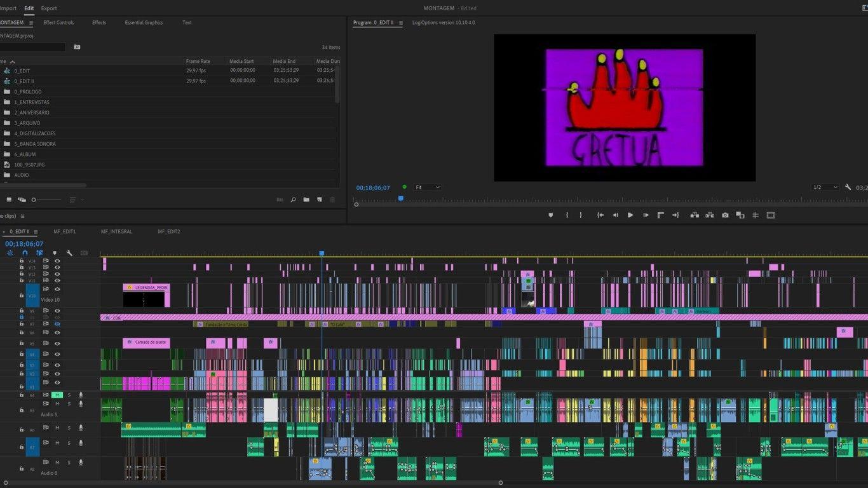Play the sequence in Program monitor
This screenshot has height=488, width=868.
[630, 215]
